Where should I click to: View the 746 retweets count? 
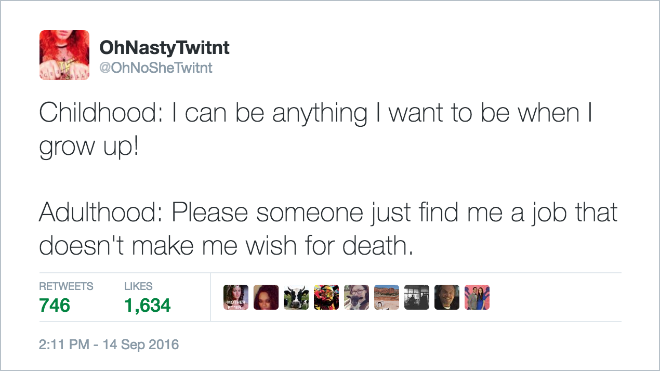coord(54,305)
